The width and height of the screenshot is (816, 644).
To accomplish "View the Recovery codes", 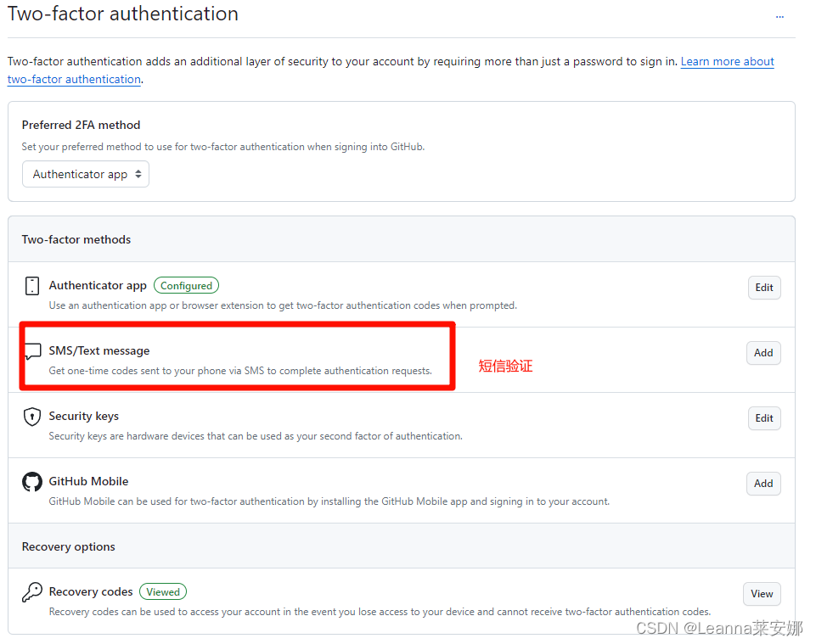I will [x=762, y=594].
